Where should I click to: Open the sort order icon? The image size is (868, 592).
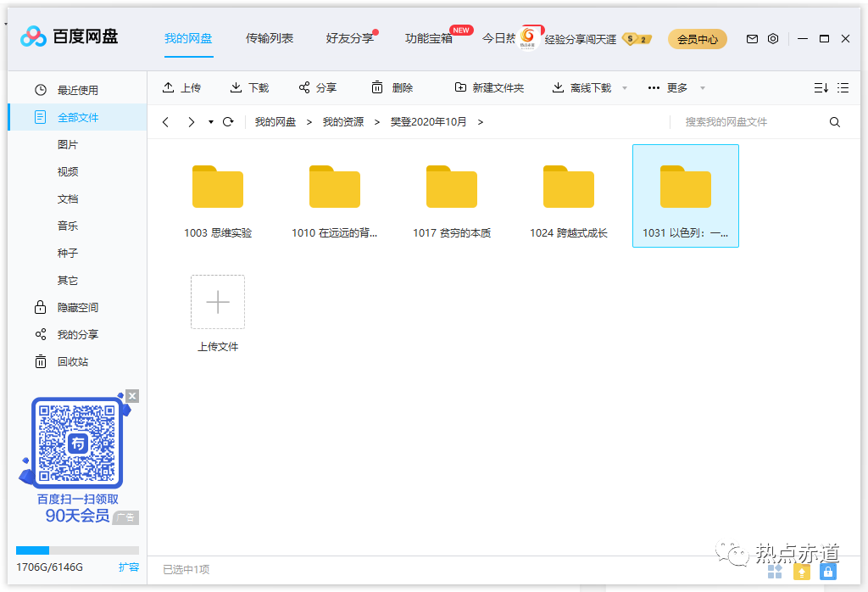point(821,87)
